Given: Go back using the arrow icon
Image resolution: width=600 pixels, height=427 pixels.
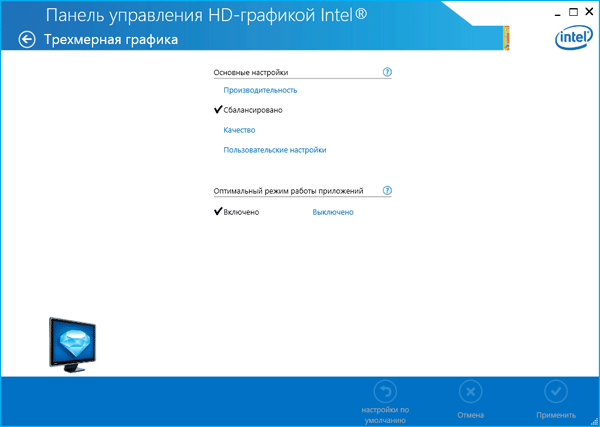Looking at the screenshot, I should click(27, 39).
